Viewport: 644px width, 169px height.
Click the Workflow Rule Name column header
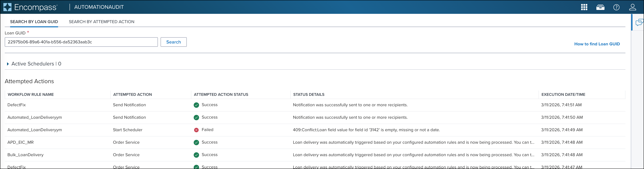(x=31, y=94)
